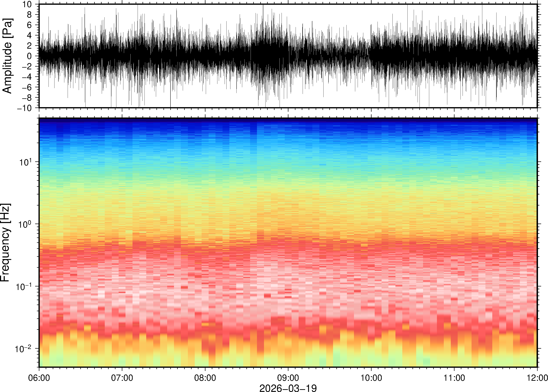Click the 08:00 time axis label
Screen dimensions: 548x392
[205, 378]
